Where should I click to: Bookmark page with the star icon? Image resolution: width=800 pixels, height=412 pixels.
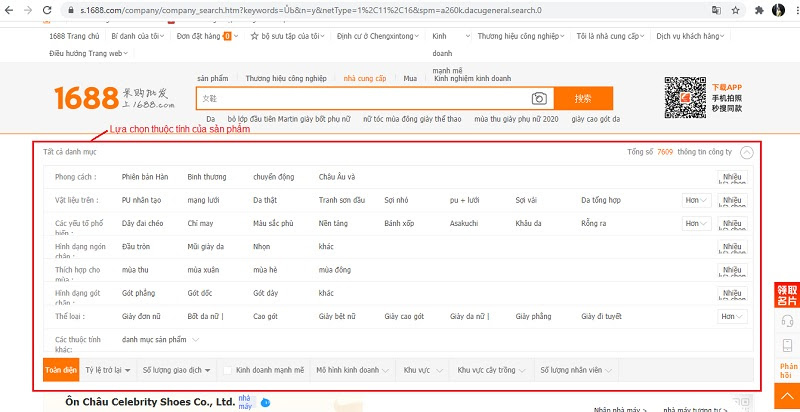[x=735, y=10]
